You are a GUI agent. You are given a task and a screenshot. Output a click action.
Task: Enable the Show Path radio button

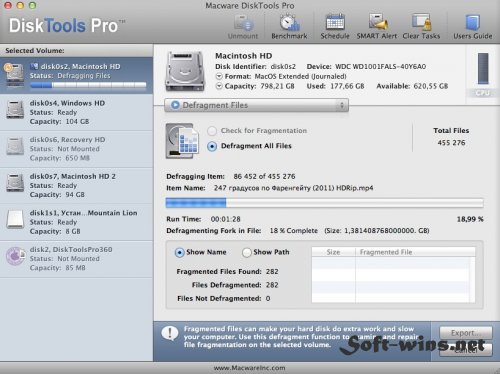click(247, 253)
